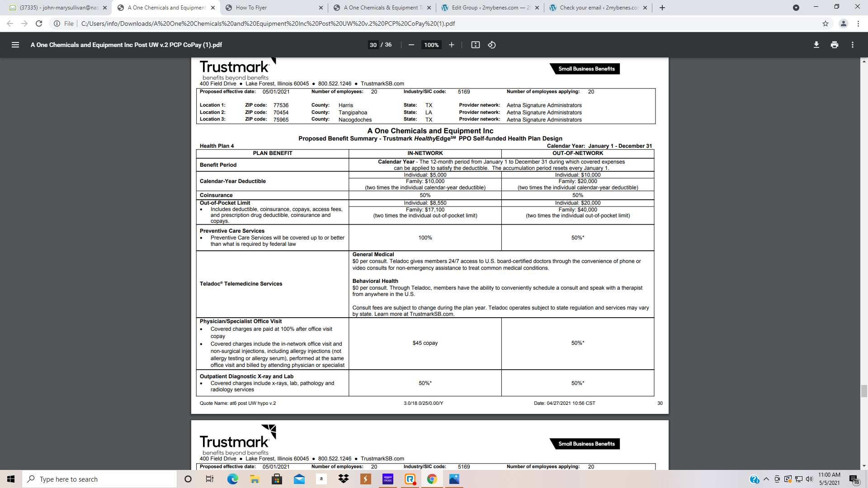Zoom in on the PDF

tap(451, 45)
